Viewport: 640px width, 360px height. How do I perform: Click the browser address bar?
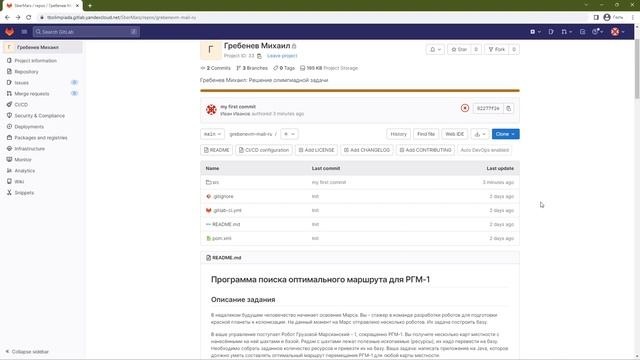pyautogui.click(x=312, y=18)
